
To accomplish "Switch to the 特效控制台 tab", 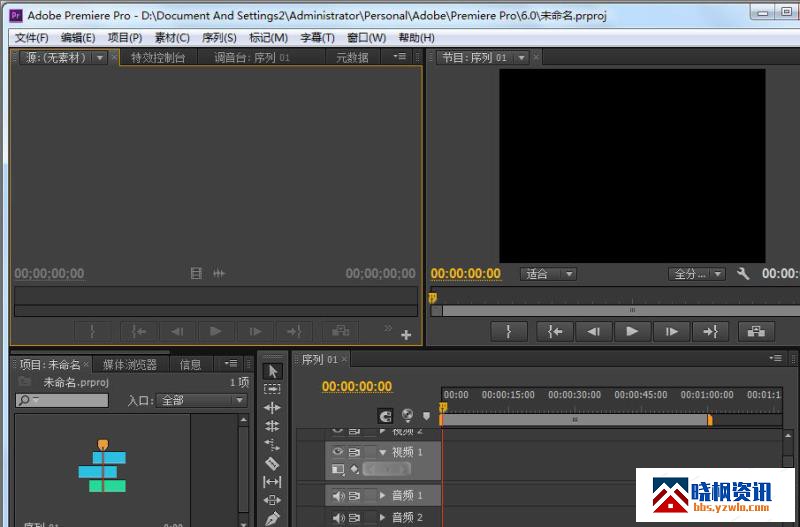I will 158,58.
